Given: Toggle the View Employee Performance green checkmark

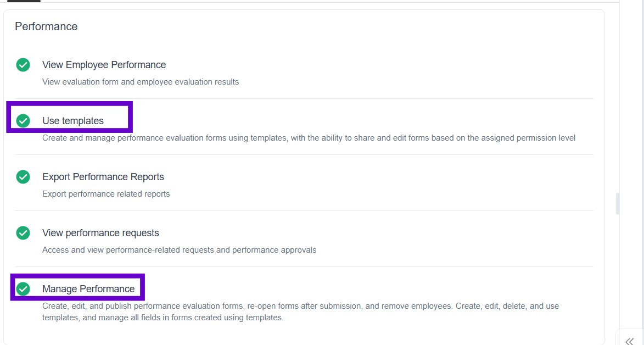Looking at the screenshot, I should pyautogui.click(x=23, y=65).
